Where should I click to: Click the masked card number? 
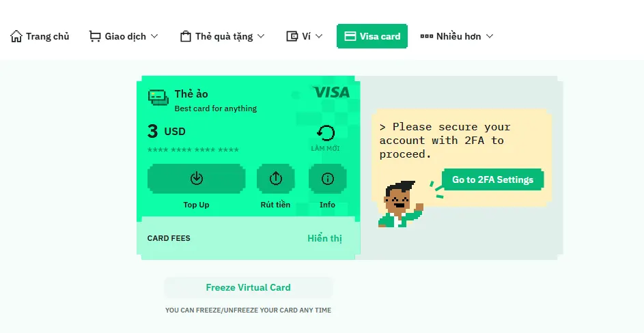193,150
